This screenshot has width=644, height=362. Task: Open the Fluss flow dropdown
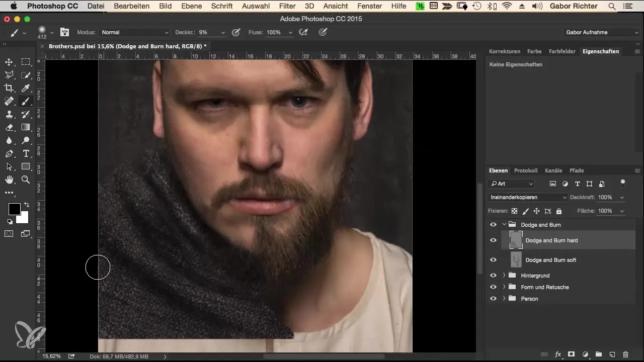290,32
